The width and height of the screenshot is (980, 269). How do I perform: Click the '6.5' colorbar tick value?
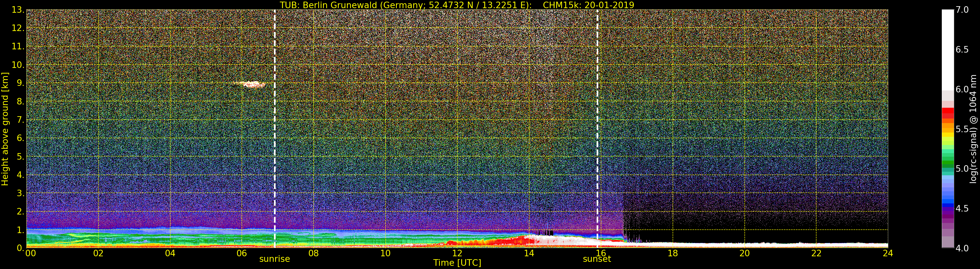coord(962,50)
